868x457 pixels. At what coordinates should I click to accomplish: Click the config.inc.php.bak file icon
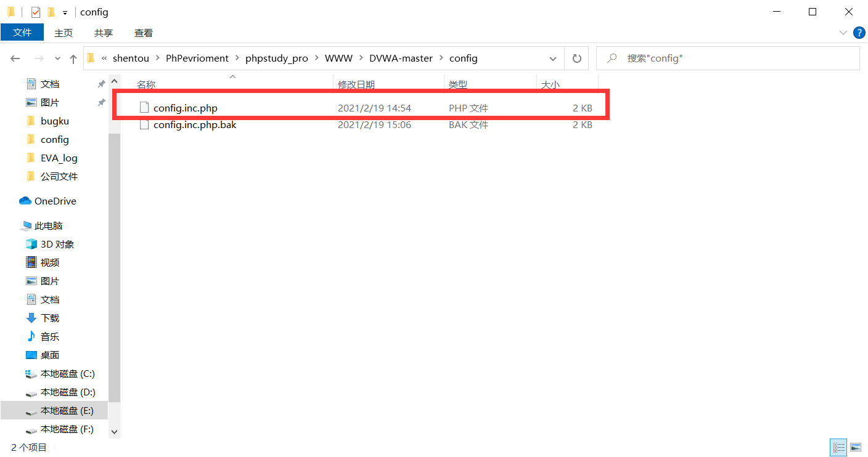coord(144,124)
